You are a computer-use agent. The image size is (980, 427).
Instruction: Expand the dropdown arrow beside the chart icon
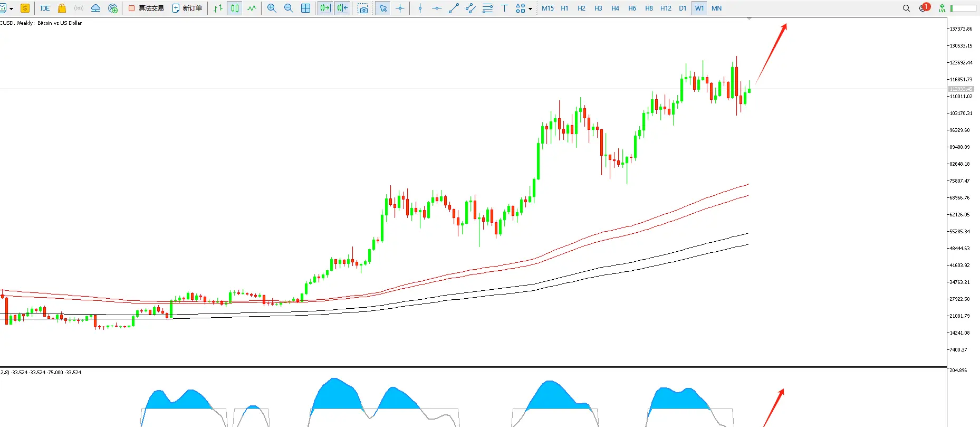click(11, 8)
